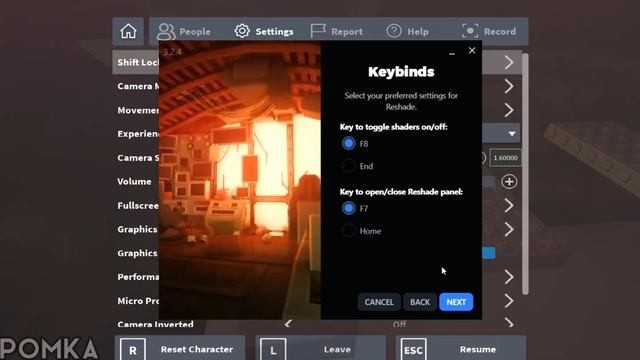Go to the Report tab

coord(336,31)
